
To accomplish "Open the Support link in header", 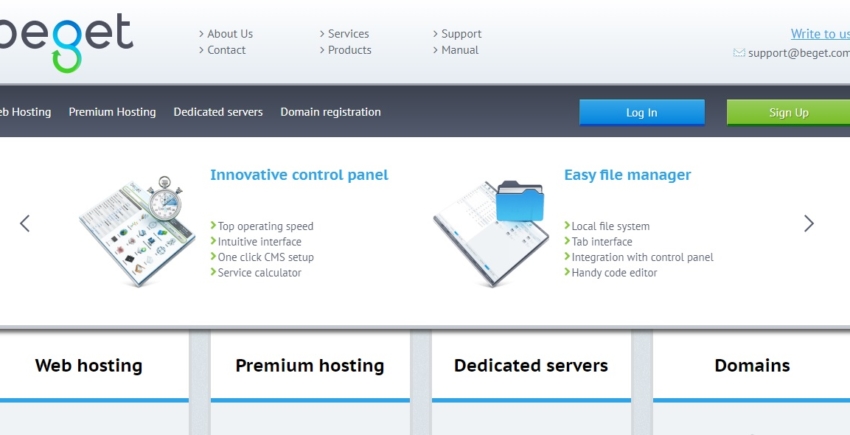I will point(461,34).
